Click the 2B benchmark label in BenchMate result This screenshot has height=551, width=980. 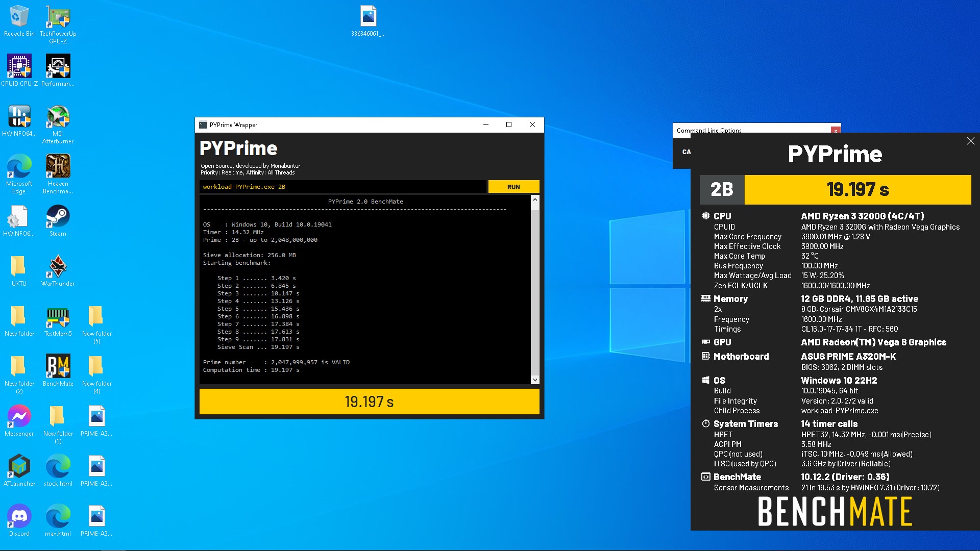[x=722, y=189]
